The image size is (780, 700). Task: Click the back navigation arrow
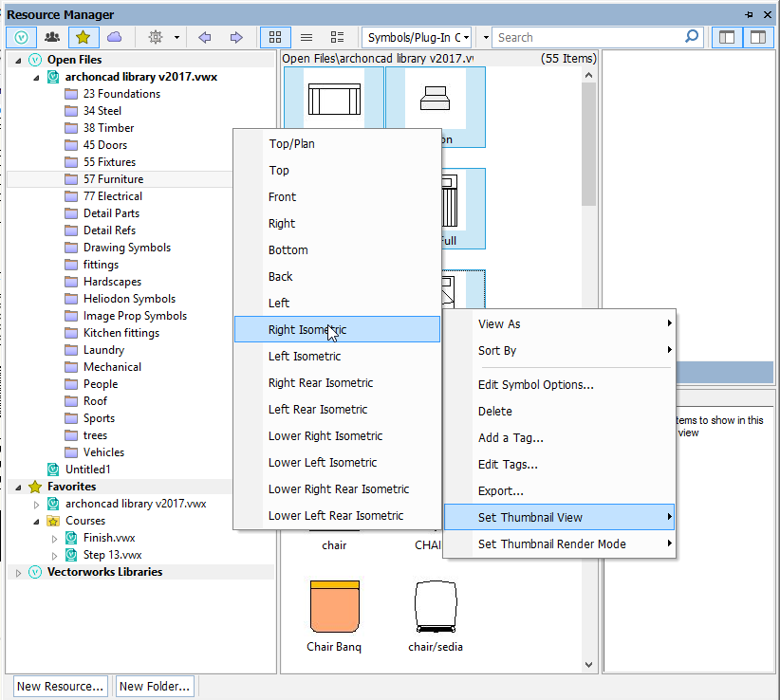coord(204,37)
